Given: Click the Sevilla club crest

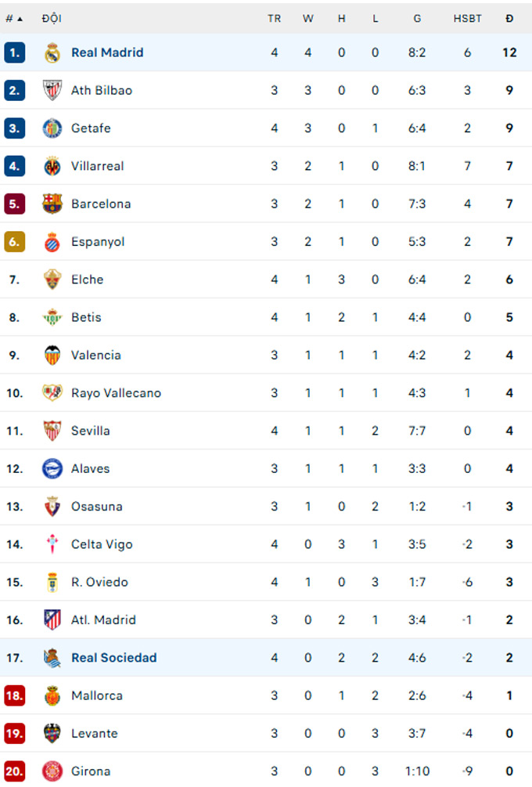Looking at the screenshot, I should (52, 431).
